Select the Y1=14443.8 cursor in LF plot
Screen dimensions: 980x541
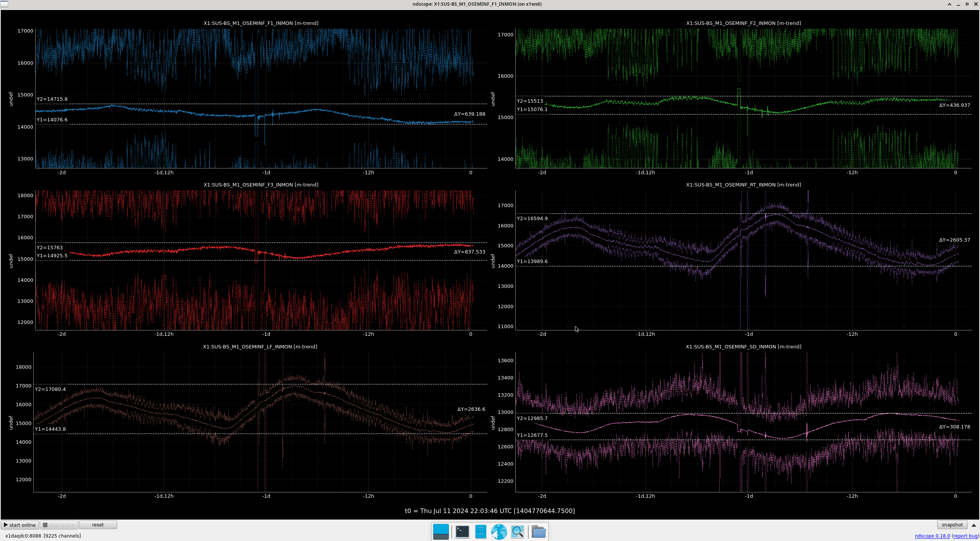(x=50, y=429)
